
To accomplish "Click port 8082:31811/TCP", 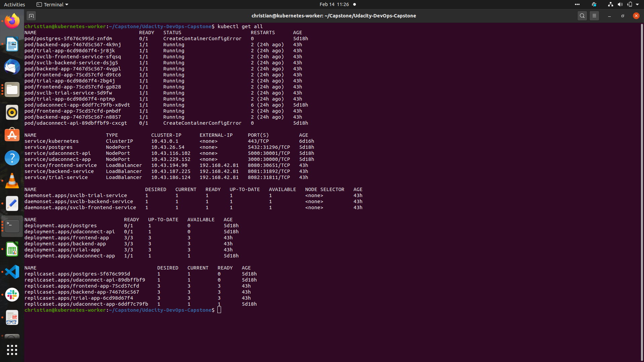I will pos(269,177).
